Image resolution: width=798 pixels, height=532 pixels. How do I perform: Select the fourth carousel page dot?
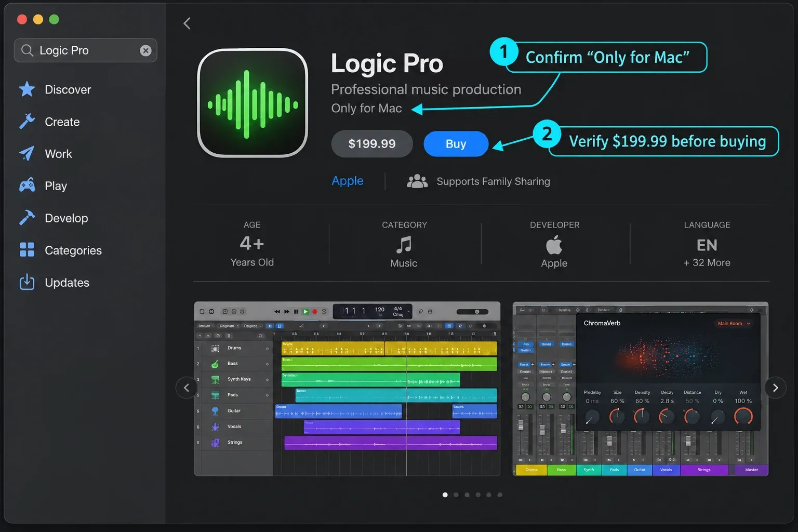478,495
